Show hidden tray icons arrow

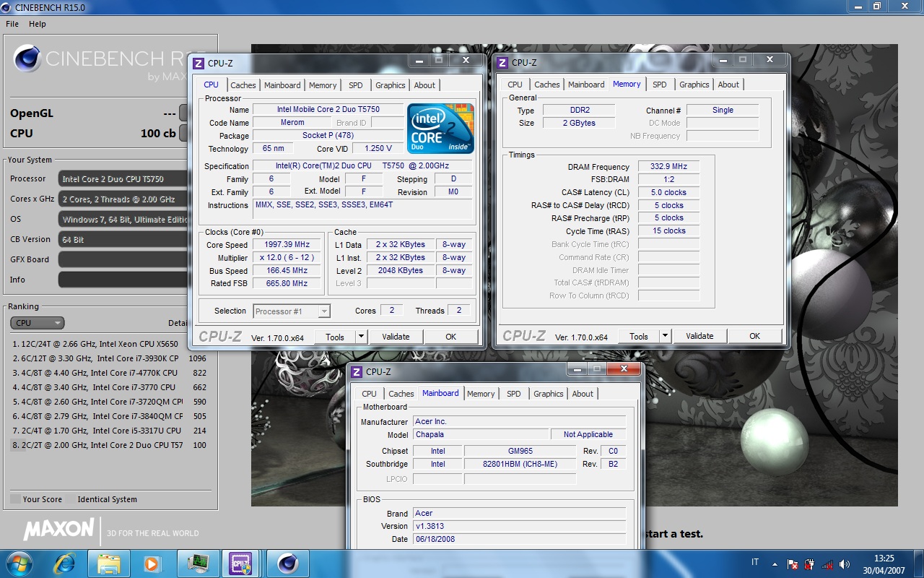775,564
